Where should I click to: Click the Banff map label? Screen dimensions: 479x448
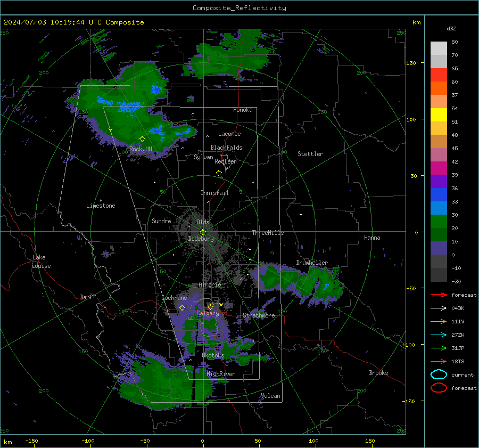pyautogui.click(x=88, y=297)
